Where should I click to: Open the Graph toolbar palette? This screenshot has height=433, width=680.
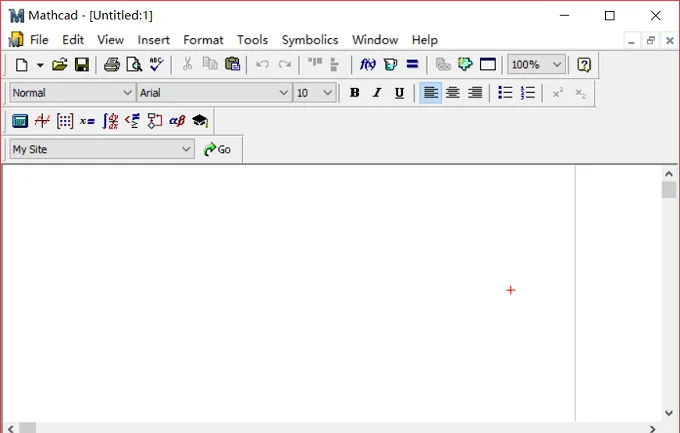pyautogui.click(x=42, y=121)
